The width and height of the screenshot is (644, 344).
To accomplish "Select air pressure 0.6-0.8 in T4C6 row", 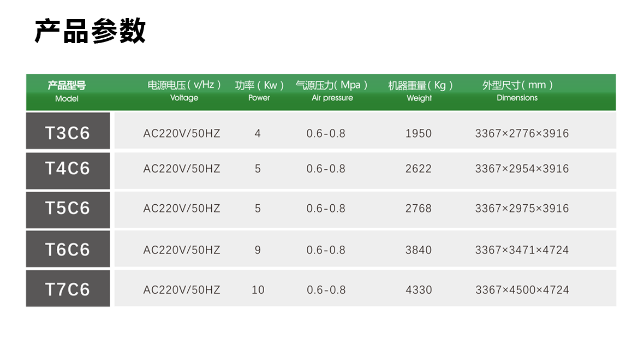I will pos(326,169).
